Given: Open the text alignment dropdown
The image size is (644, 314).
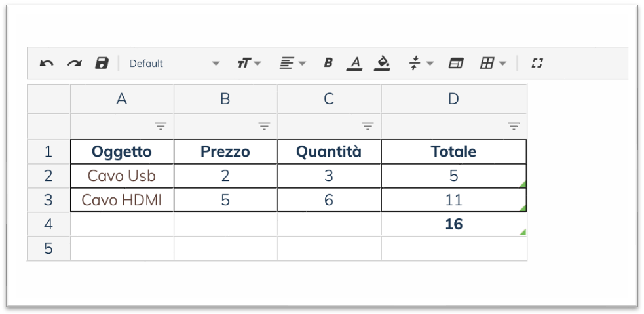Looking at the screenshot, I should pyautogui.click(x=293, y=64).
